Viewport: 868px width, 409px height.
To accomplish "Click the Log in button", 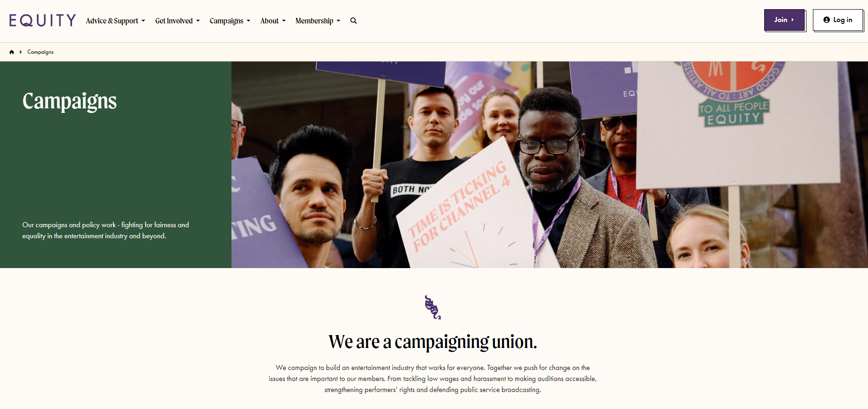I will (x=838, y=20).
